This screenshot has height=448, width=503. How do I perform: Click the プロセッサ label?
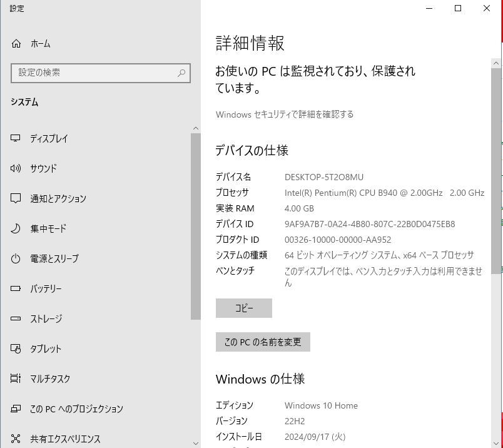coord(232,193)
